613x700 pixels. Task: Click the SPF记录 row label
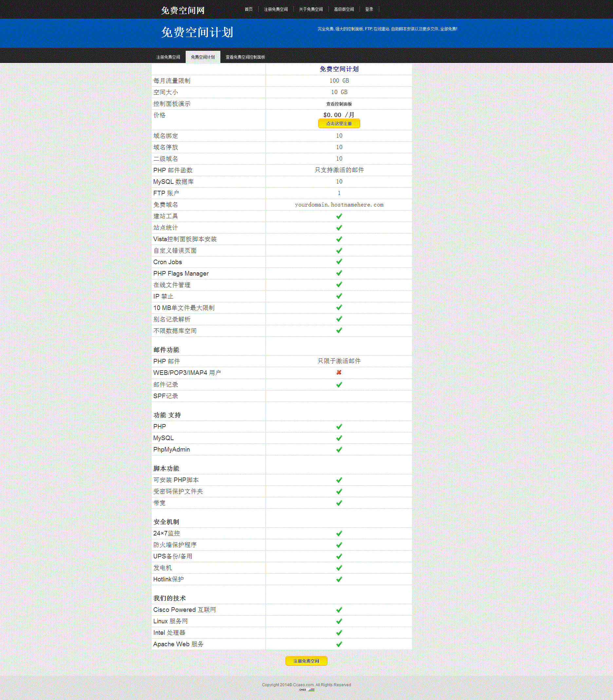point(166,396)
